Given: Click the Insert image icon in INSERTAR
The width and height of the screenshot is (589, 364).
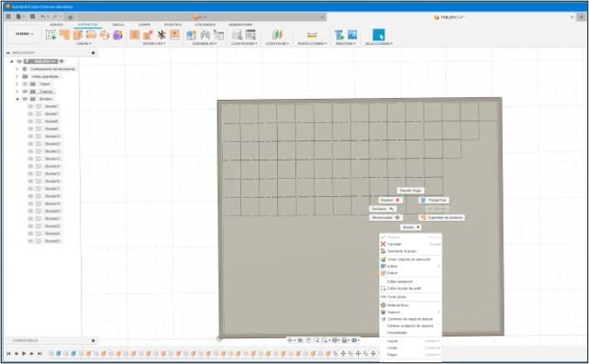Looking at the screenshot, I should 352,35.
